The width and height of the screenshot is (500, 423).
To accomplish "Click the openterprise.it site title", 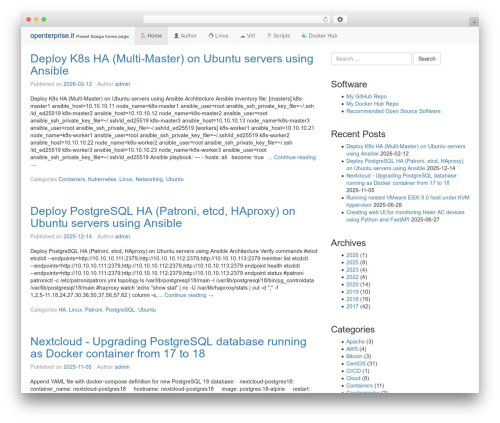I will pos(52,36).
